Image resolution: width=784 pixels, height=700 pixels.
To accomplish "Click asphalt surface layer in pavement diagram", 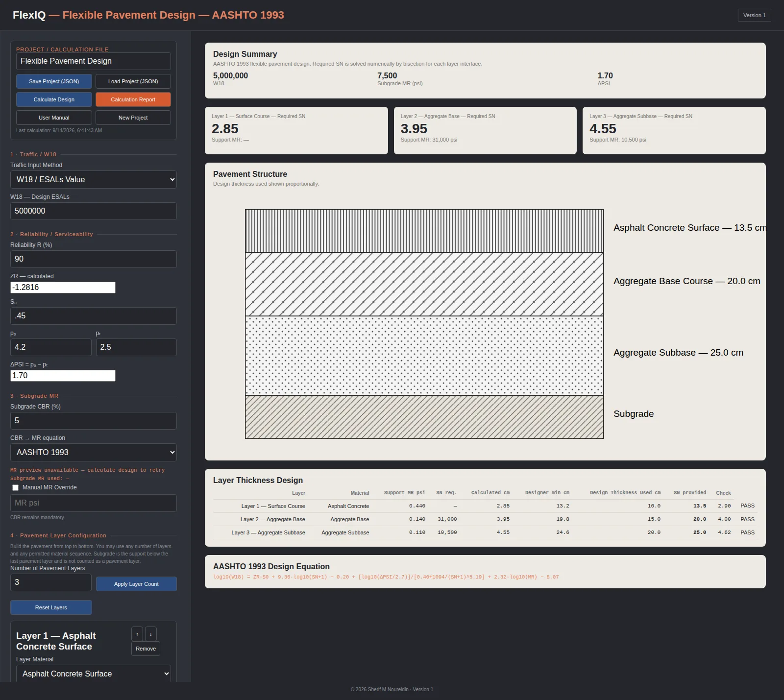I will tap(424, 231).
